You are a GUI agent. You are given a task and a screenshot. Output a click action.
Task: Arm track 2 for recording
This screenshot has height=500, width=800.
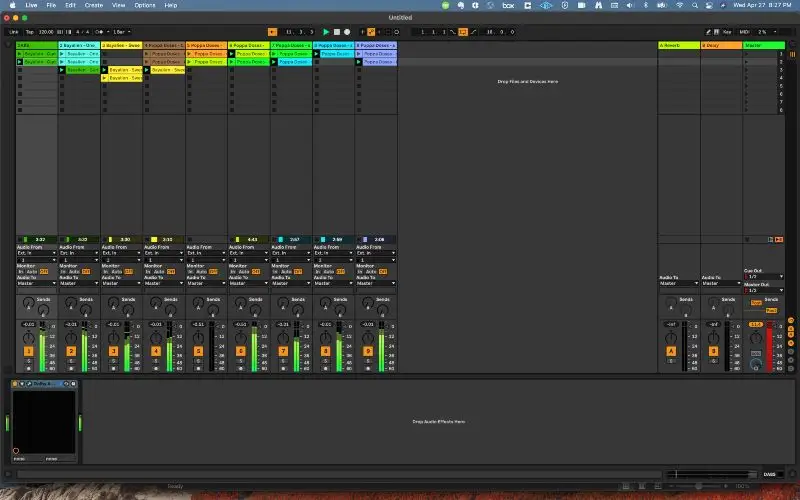[x=72, y=369]
